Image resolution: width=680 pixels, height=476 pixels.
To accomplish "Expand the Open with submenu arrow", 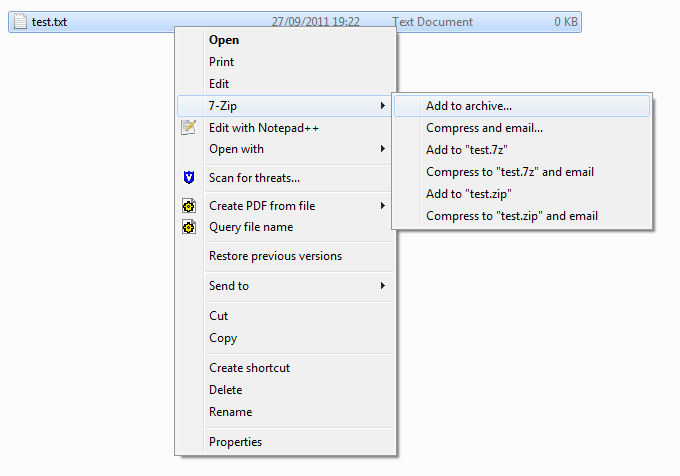I will click(x=382, y=149).
